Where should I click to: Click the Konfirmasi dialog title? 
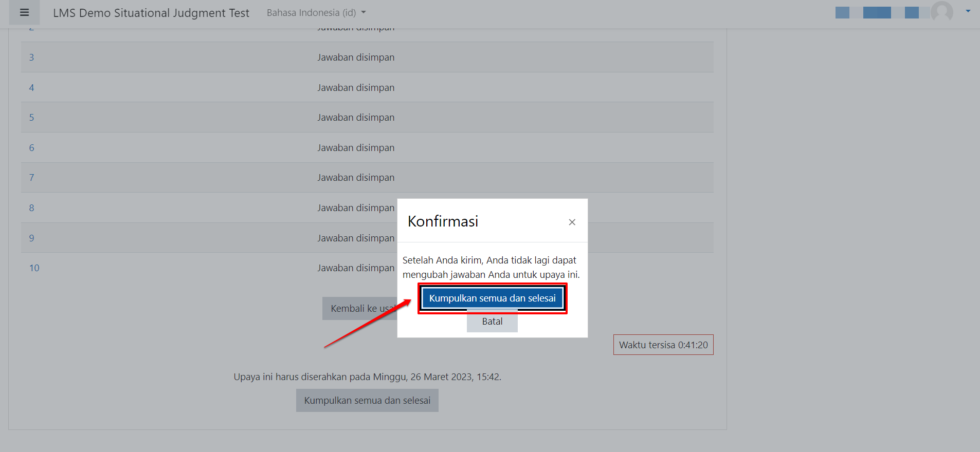pos(443,221)
